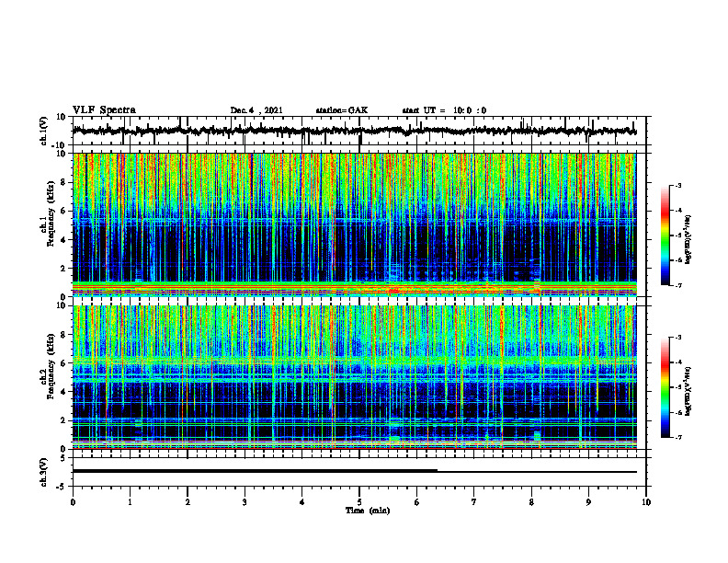Screen dimensions: 728x563
Task: Click the ch.1 "Frequency (kHz)" axis label
Action: click(x=51, y=213)
